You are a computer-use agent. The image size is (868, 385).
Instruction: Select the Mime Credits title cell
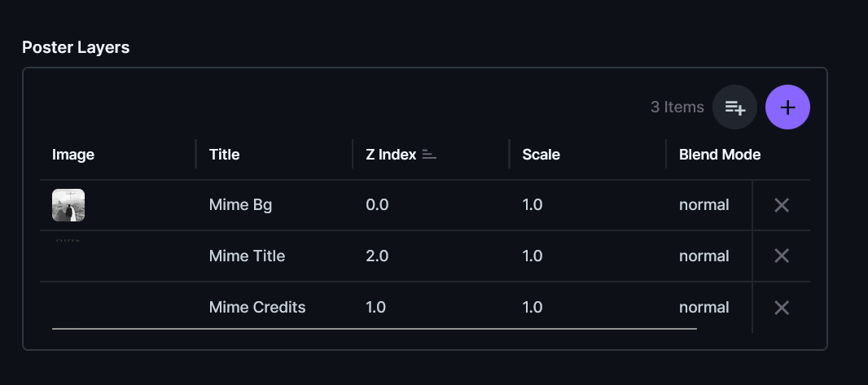pos(257,308)
